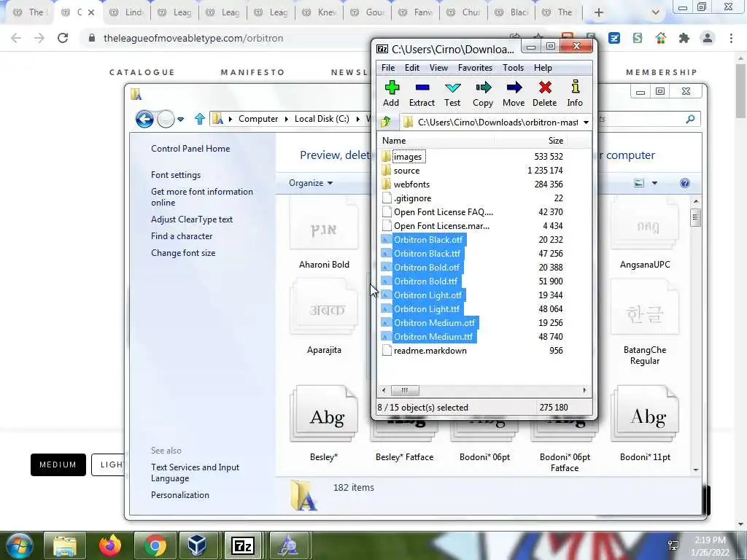The width and height of the screenshot is (747, 560).
Task: Expand the 7-Zip path dropdown
Action: [586, 122]
